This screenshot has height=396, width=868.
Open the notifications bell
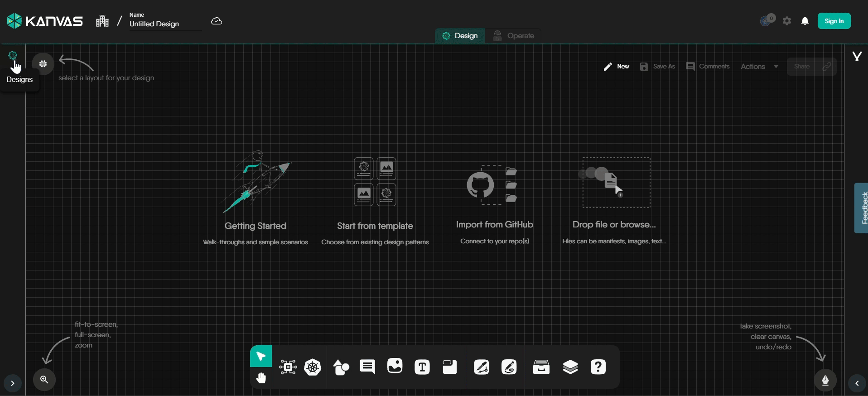[805, 21]
